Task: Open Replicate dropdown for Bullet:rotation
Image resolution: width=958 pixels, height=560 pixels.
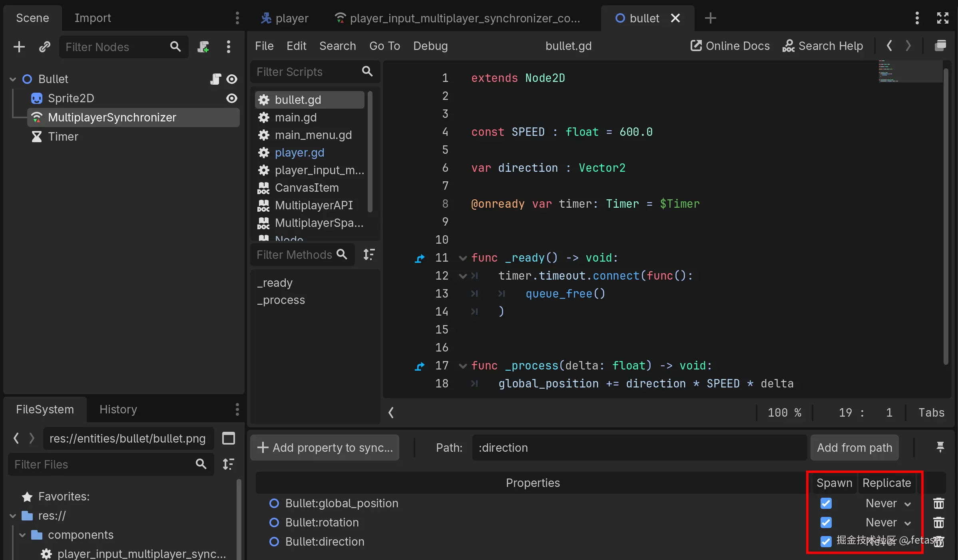Action: point(888,522)
